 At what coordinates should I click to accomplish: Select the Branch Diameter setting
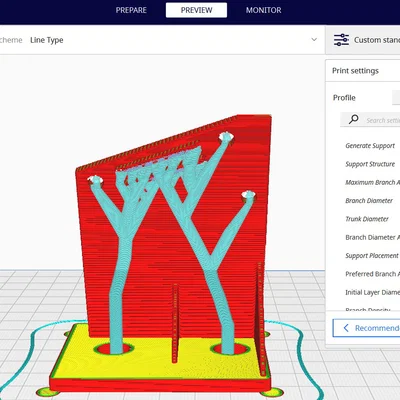369,201
